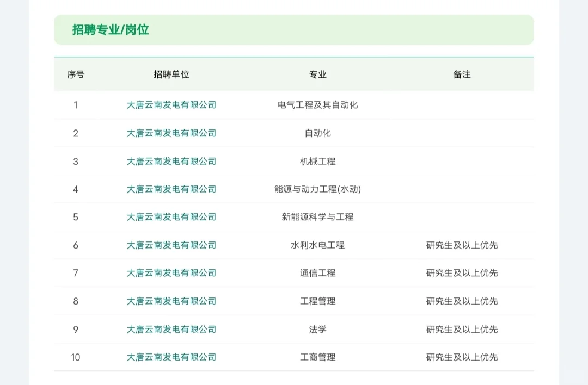This screenshot has width=588, height=385.
Task: Select the 电气工程及其自动化 cell
Action: pos(317,105)
